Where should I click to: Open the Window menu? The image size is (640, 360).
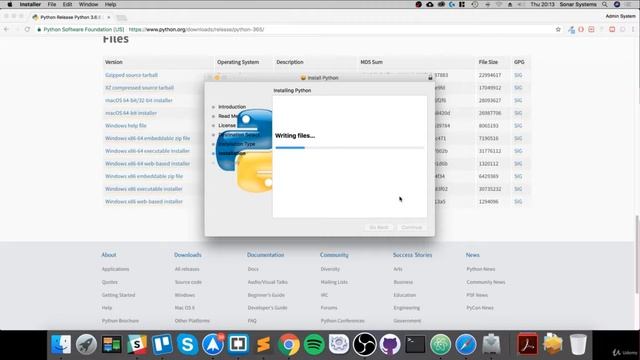[89, 4]
